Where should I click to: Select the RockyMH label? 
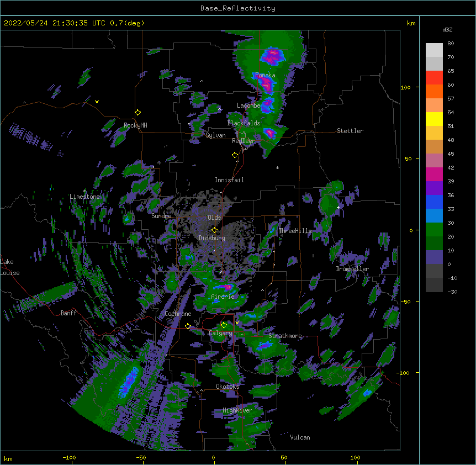click(135, 125)
